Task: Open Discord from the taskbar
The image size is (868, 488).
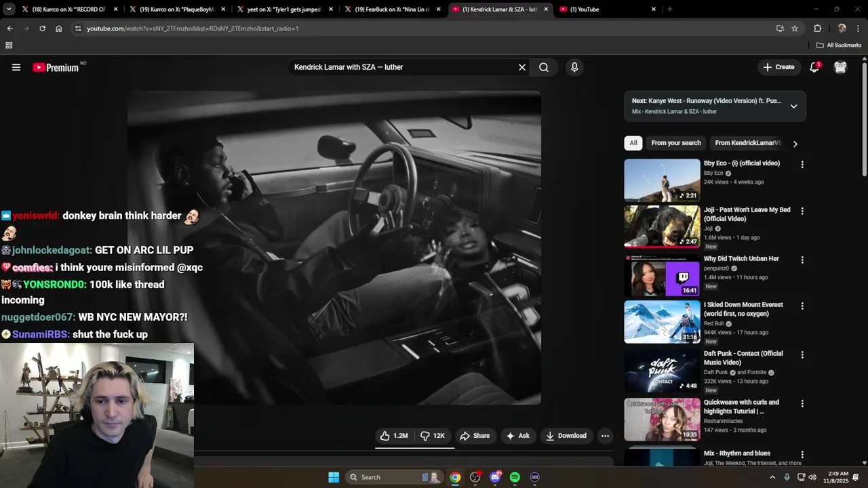Action: 495,477
